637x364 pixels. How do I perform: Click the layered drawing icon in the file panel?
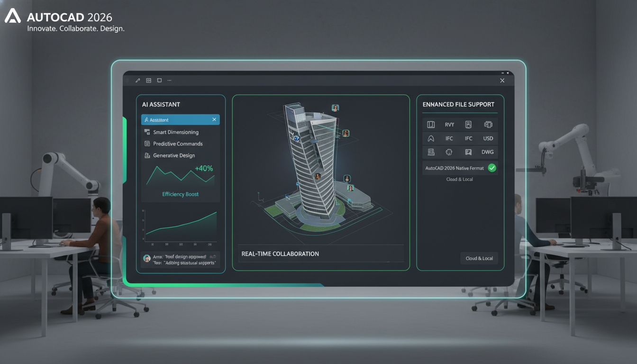[430, 152]
